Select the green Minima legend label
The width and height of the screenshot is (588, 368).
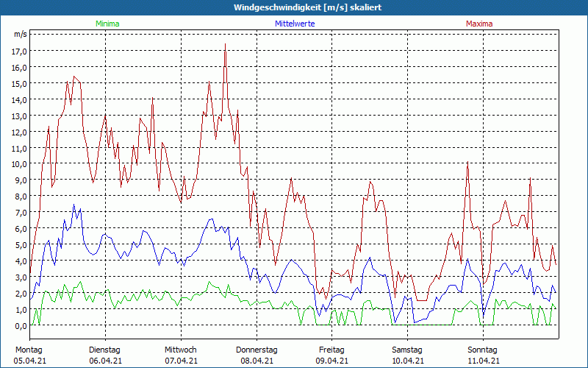point(107,24)
